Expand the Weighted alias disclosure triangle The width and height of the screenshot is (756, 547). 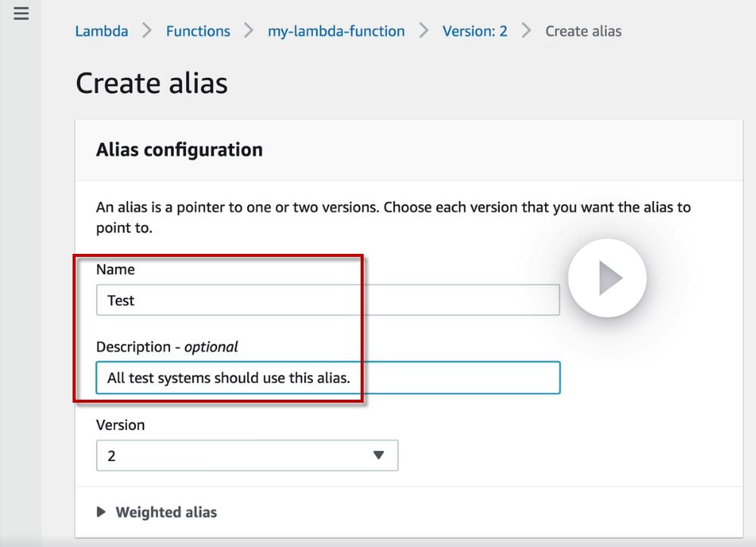click(102, 512)
